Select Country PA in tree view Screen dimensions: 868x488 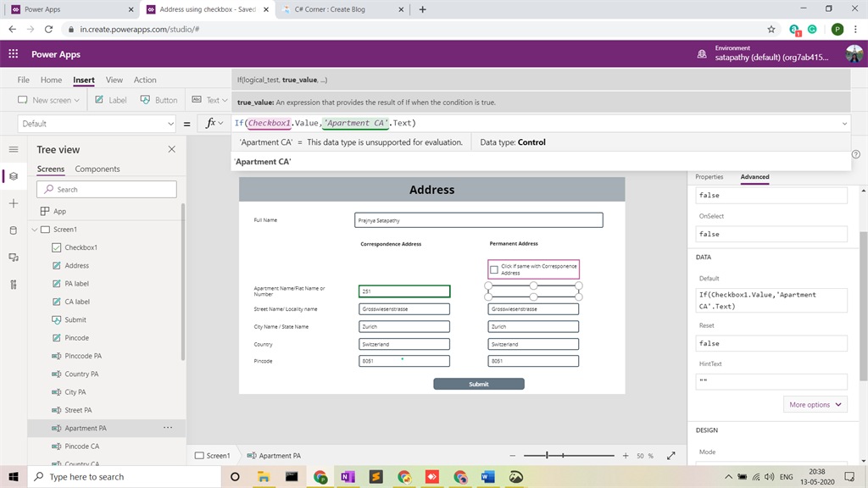click(81, 374)
